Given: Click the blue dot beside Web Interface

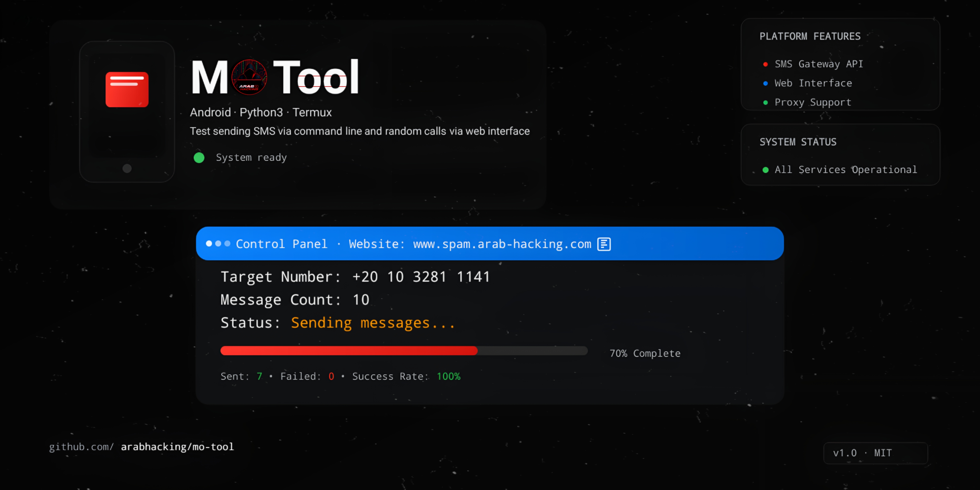Looking at the screenshot, I should (x=765, y=83).
